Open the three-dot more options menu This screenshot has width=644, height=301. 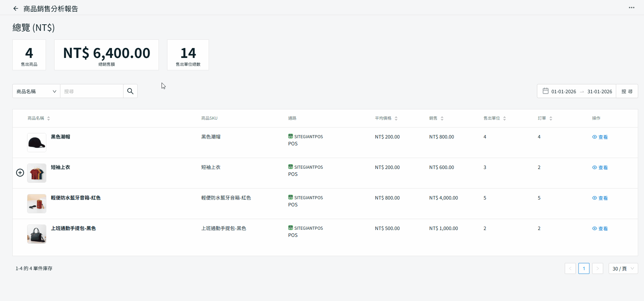point(631,8)
